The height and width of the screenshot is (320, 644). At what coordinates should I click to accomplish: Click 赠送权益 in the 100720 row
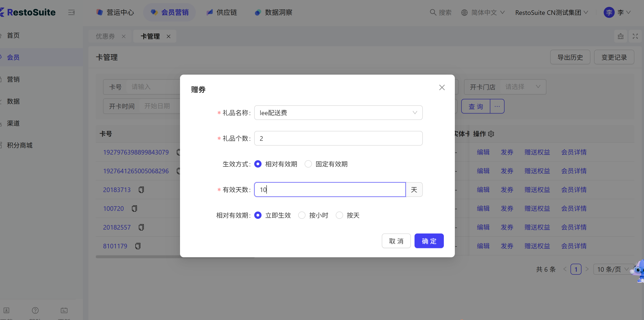pyautogui.click(x=537, y=209)
